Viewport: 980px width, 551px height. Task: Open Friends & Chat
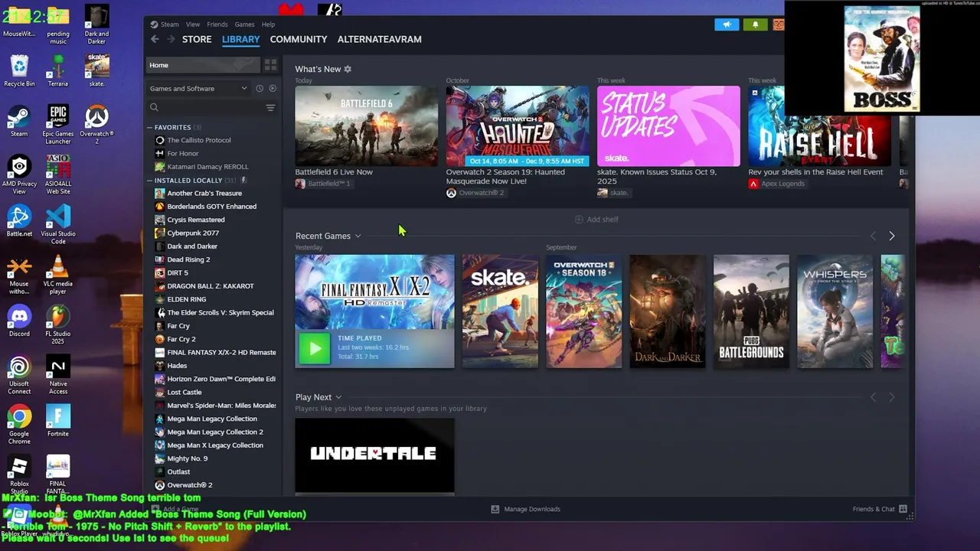[880, 509]
